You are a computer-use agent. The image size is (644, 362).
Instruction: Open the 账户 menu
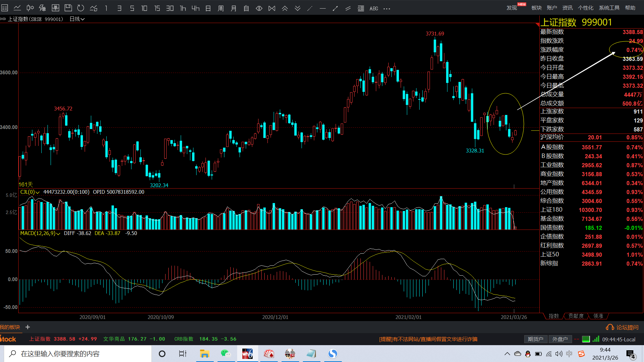coord(552,8)
